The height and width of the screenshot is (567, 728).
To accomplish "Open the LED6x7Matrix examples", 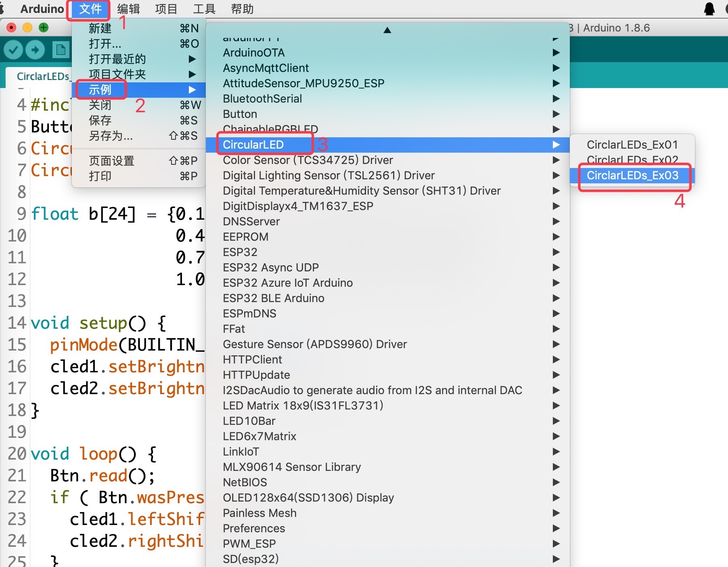I will (x=387, y=436).
